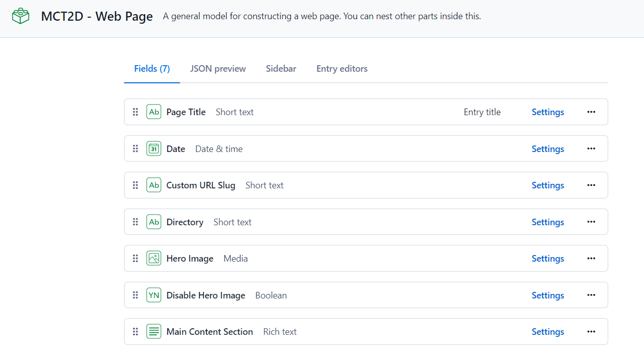Click the Entry title label
Viewport: 644px width, 352px height.
[482, 112]
